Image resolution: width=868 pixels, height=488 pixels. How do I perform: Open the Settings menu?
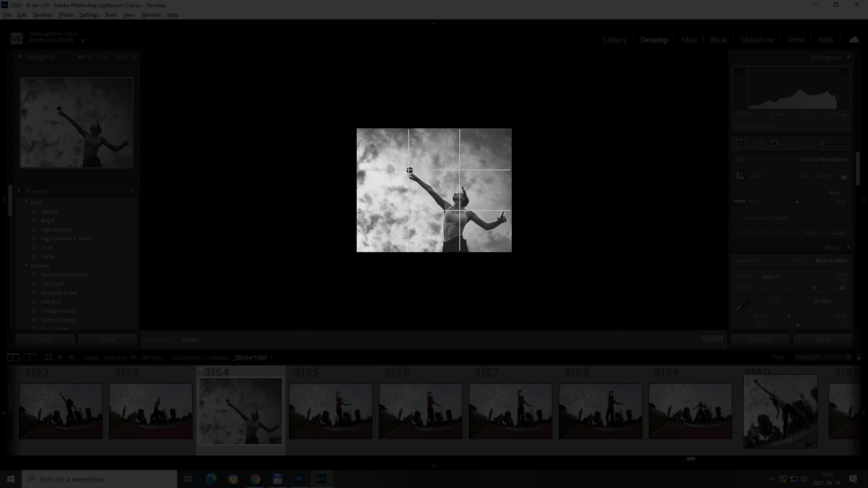tap(89, 15)
